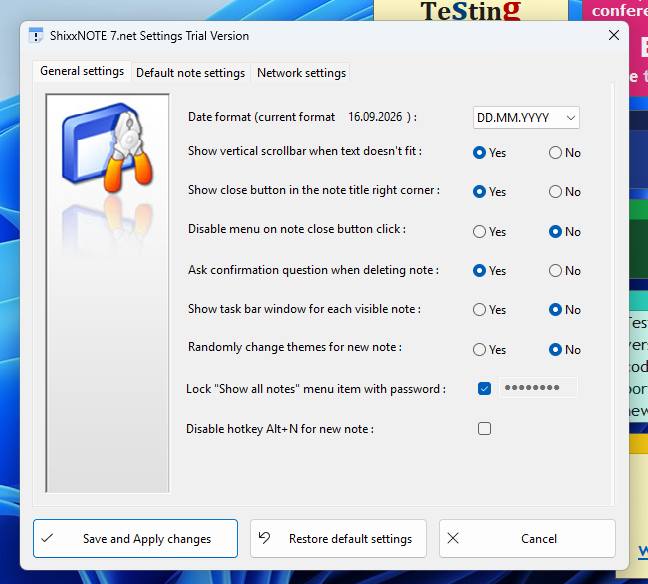Click Save and Apply changes button

point(136,539)
